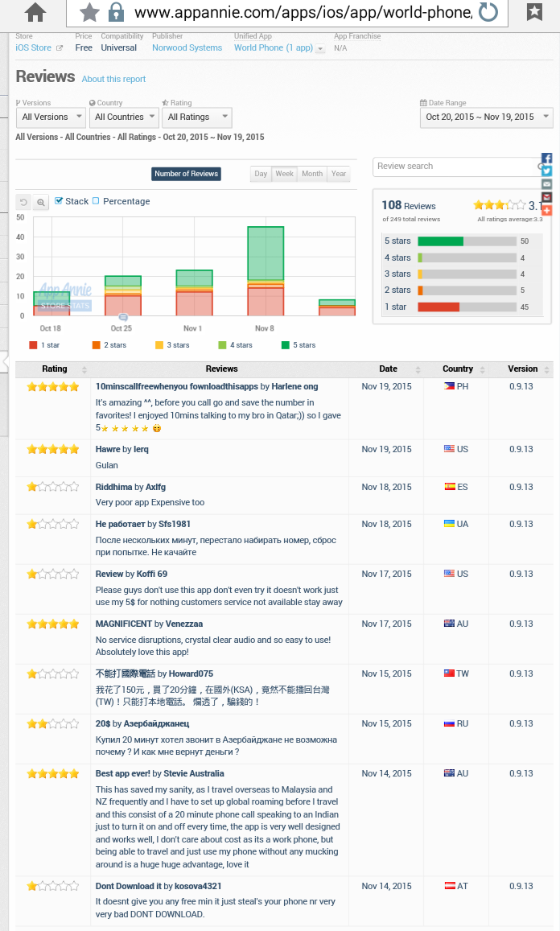This screenshot has width=560, height=931.
Task: Click the chart zoom magnifier icon
Action: click(41, 202)
